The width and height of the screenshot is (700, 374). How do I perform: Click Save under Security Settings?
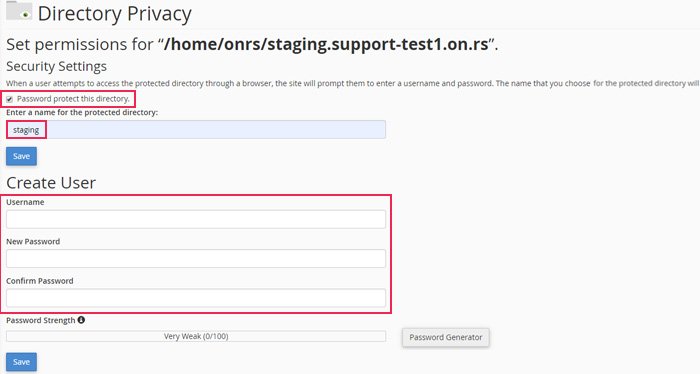[21, 156]
